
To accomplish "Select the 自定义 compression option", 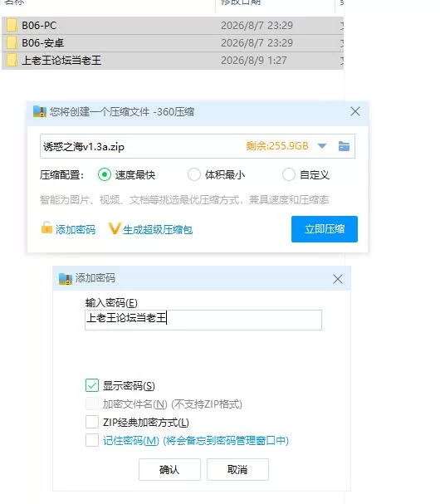I will point(289,175).
